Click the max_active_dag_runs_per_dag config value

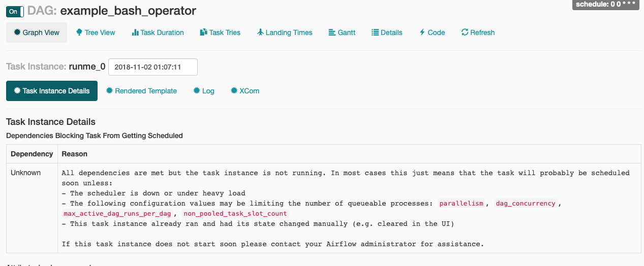coord(117,214)
